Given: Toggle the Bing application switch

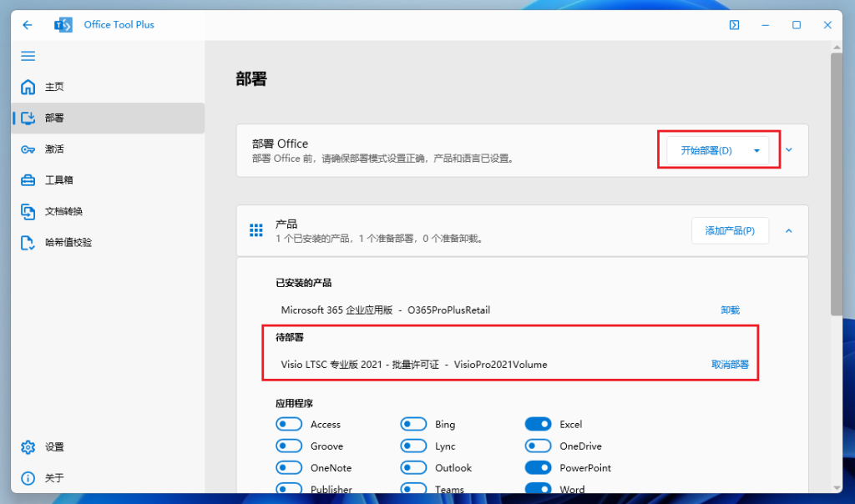Looking at the screenshot, I should coord(413,424).
